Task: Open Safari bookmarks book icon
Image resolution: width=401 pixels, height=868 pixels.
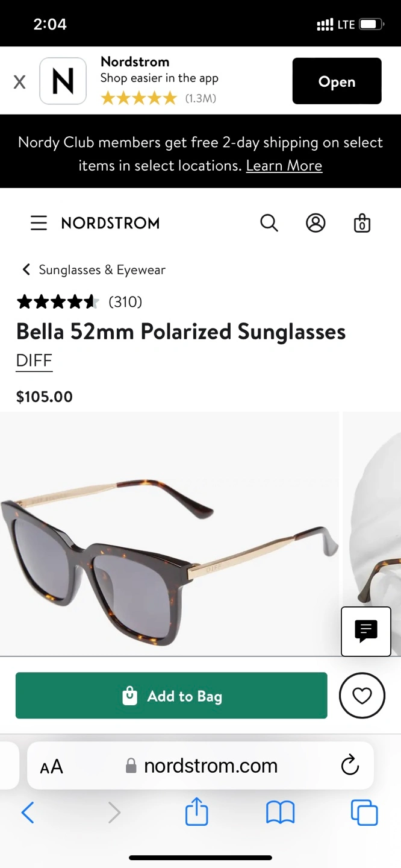Action: tap(281, 813)
